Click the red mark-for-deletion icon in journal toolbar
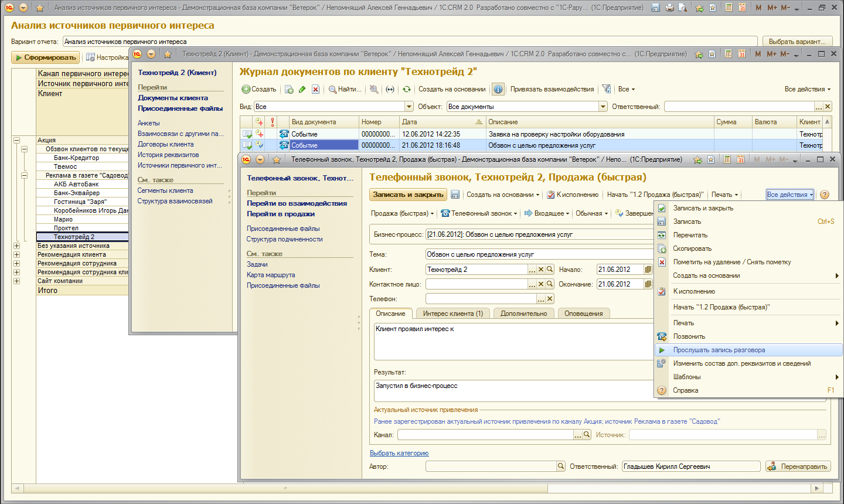Image resolution: width=844 pixels, height=504 pixels. [315, 89]
